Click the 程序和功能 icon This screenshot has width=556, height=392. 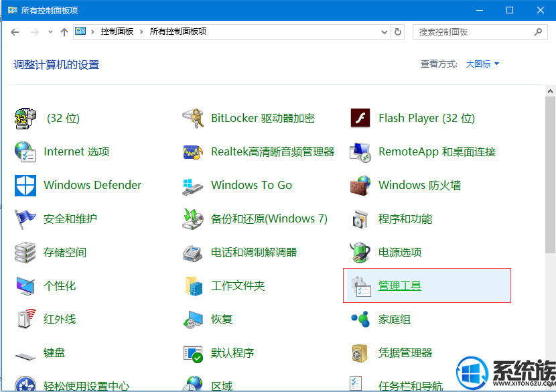tap(360, 219)
